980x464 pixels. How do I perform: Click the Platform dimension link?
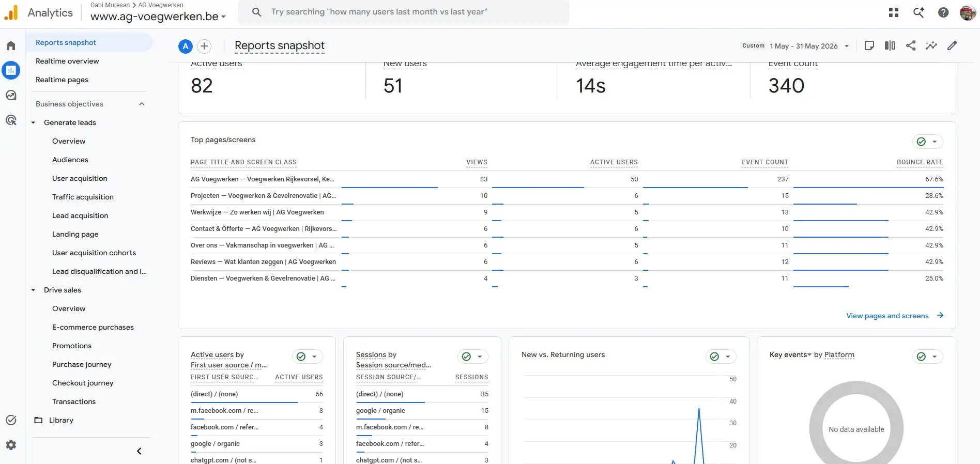click(839, 354)
